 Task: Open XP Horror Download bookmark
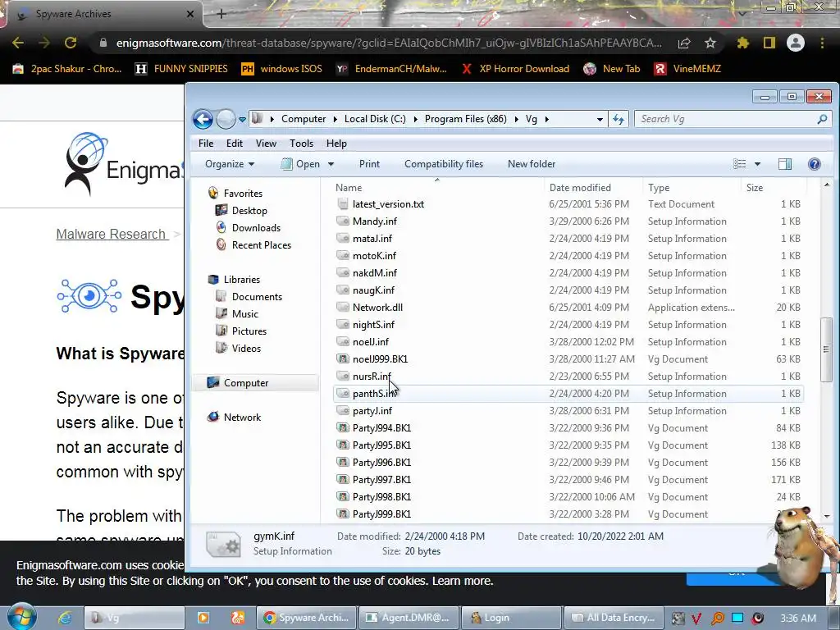515,69
